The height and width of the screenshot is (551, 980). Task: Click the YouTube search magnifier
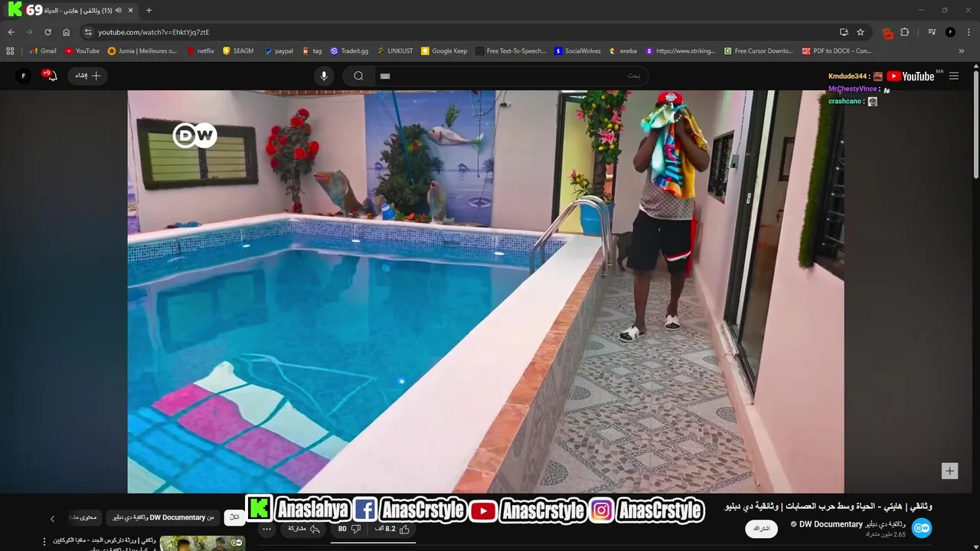pos(358,76)
